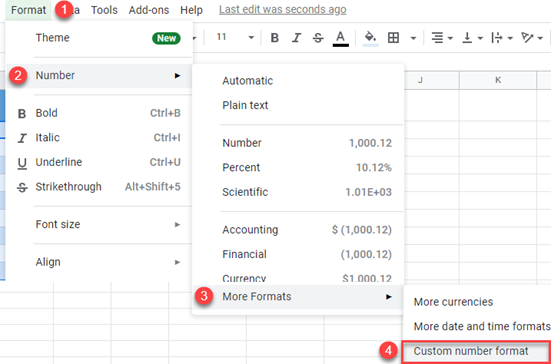Click the Italic toolbar icon
This screenshot has width=551, height=364.
(x=296, y=38)
